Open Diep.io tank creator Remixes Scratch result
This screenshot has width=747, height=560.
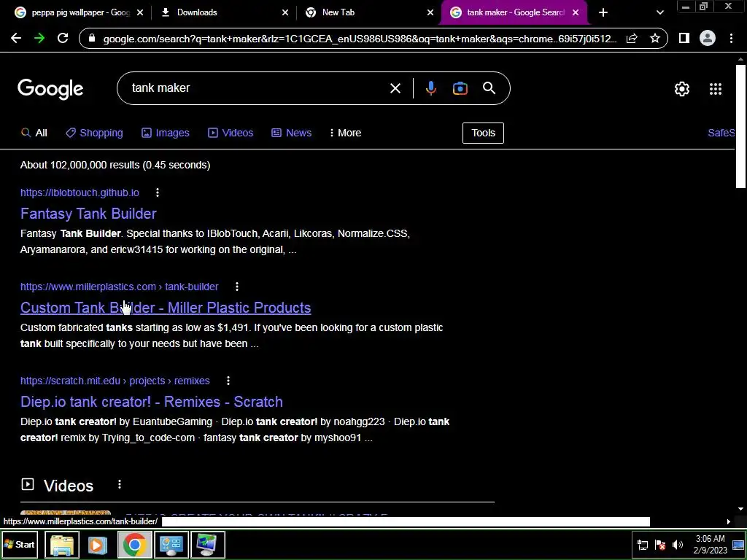tap(152, 402)
